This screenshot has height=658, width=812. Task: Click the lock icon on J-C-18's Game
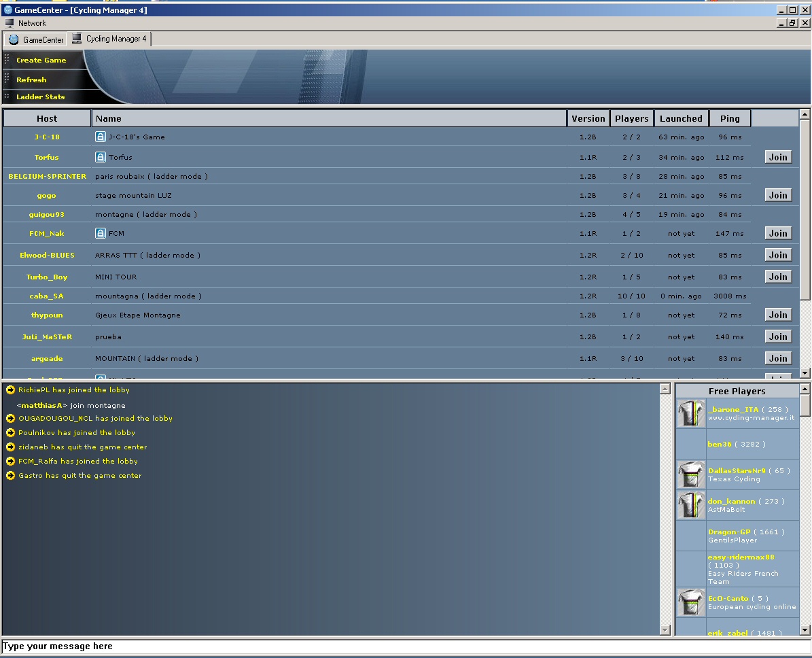[x=101, y=137]
